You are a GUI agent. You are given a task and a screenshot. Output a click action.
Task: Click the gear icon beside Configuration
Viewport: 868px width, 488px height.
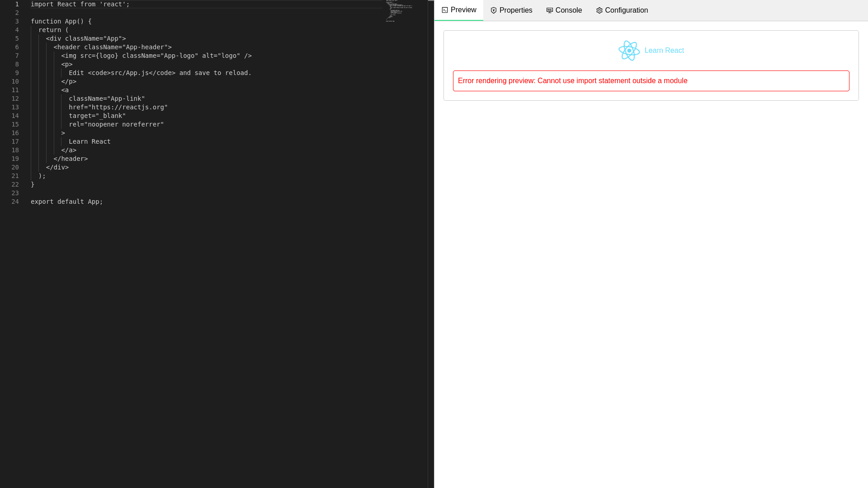599,10
